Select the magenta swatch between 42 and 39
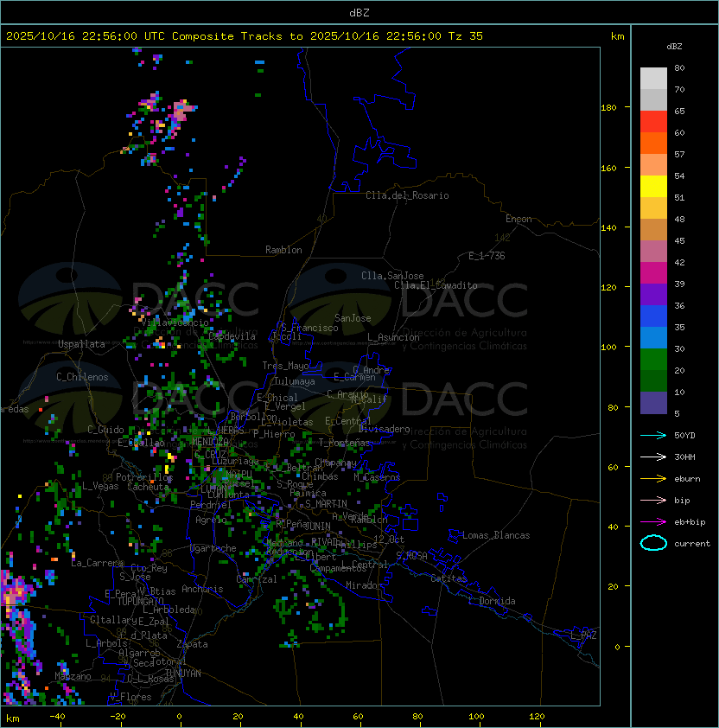Image resolution: width=719 pixels, height=728 pixels. (x=653, y=273)
